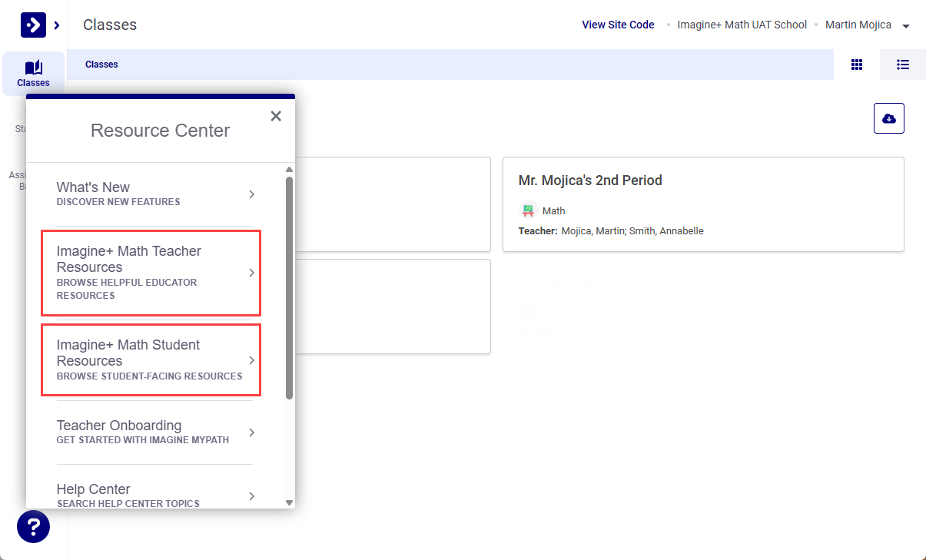
Task: Open Imagine+ Math Student Resources
Action: [151, 360]
